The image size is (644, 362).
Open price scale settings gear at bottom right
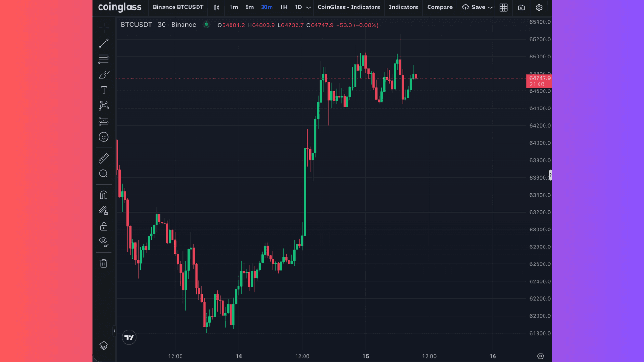541,356
